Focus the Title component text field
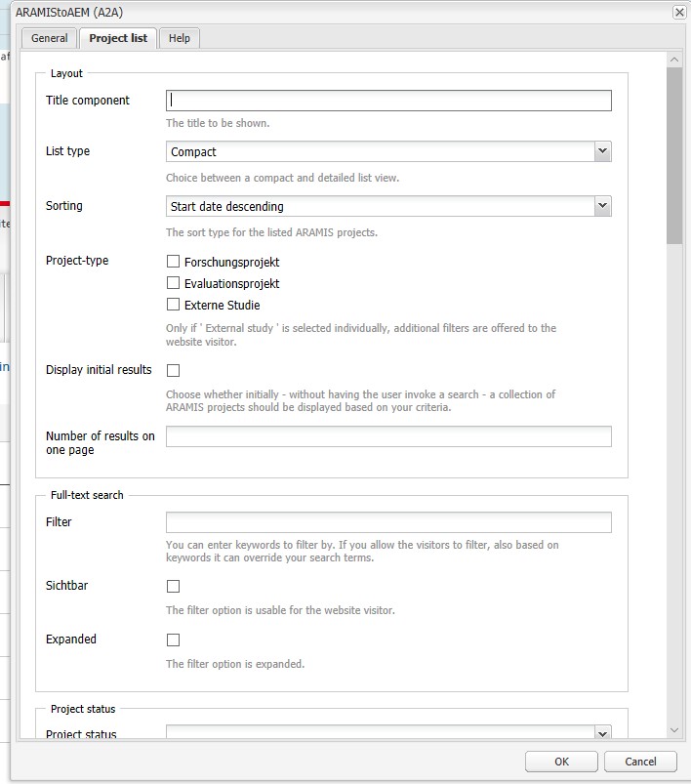691x784 pixels. pyautogui.click(x=388, y=100)
